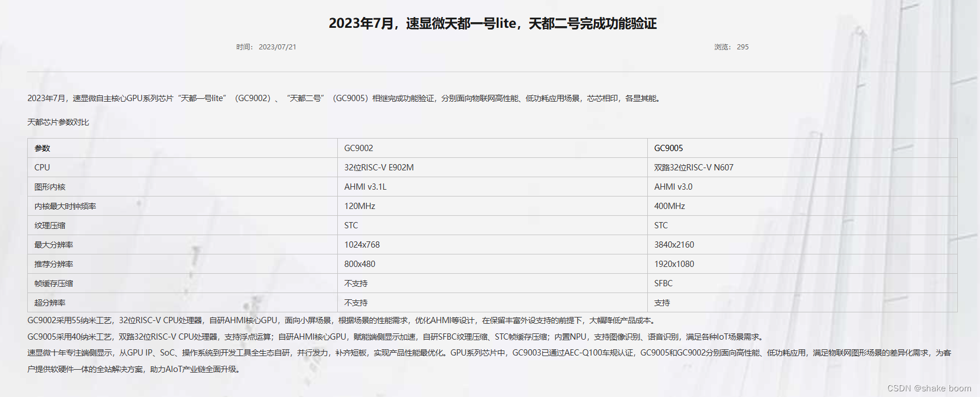Click the intro paragraph starting 2023年7月
This screenshot has height=397, width=980.
pyautogui.click(x=344, y=98)
